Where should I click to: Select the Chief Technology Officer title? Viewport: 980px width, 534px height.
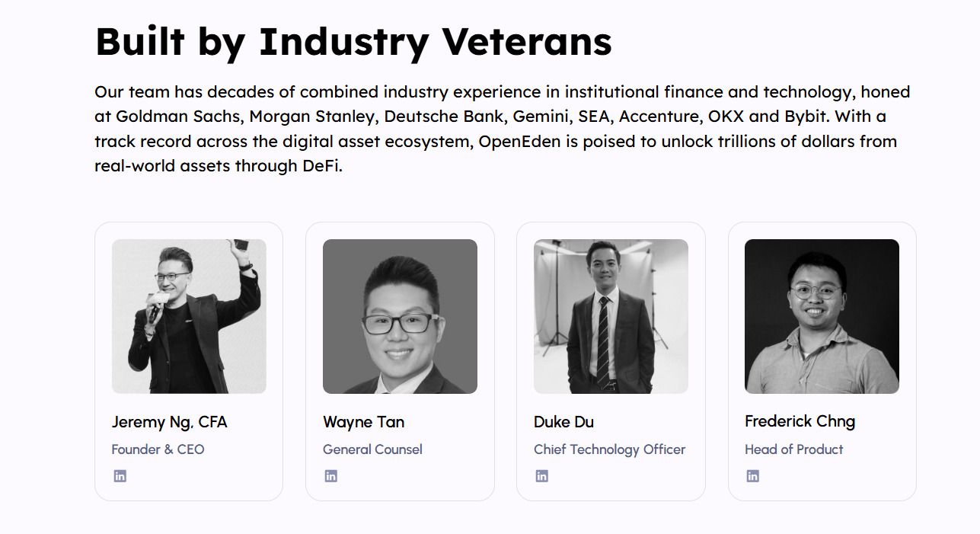click(x=609, y=449)
